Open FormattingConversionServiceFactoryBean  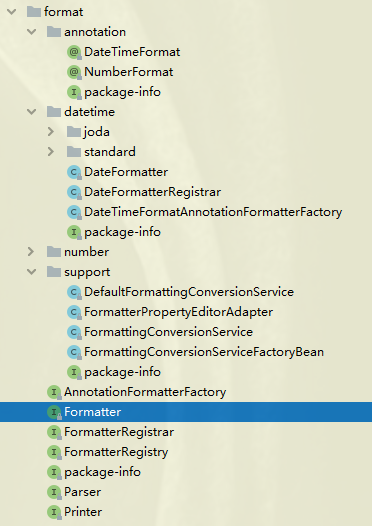204,352
